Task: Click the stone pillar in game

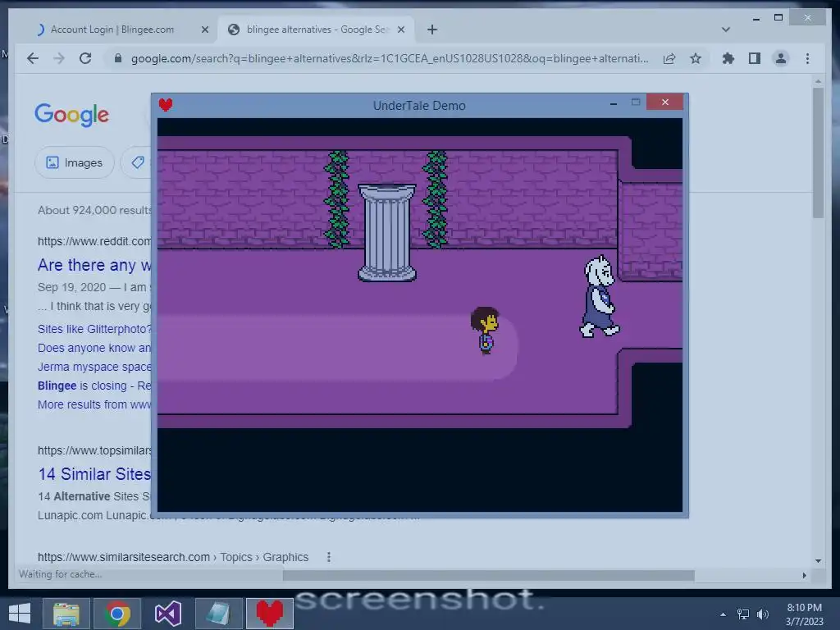Action: (x=387, y=232)
